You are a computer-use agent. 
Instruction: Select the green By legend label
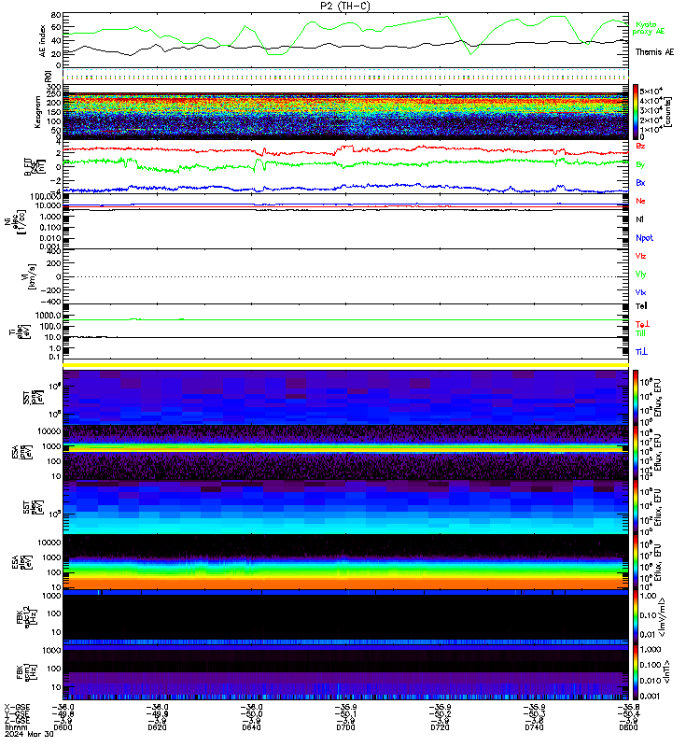coord(640,164)
